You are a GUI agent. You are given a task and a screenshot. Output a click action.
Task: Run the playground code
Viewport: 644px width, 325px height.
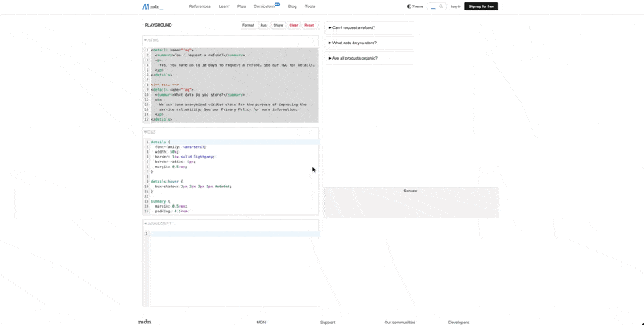[263, 25]
